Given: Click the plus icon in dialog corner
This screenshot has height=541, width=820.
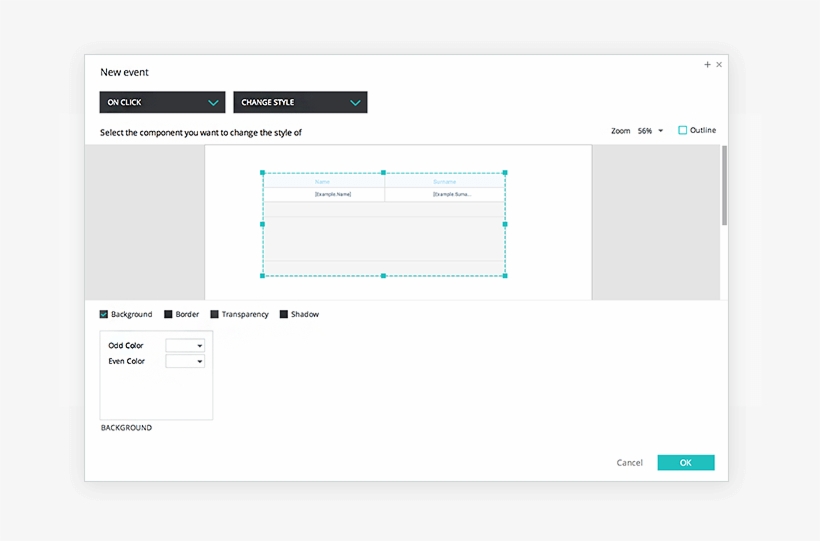Looking at the screenshot, I should (x=707, y=65).
